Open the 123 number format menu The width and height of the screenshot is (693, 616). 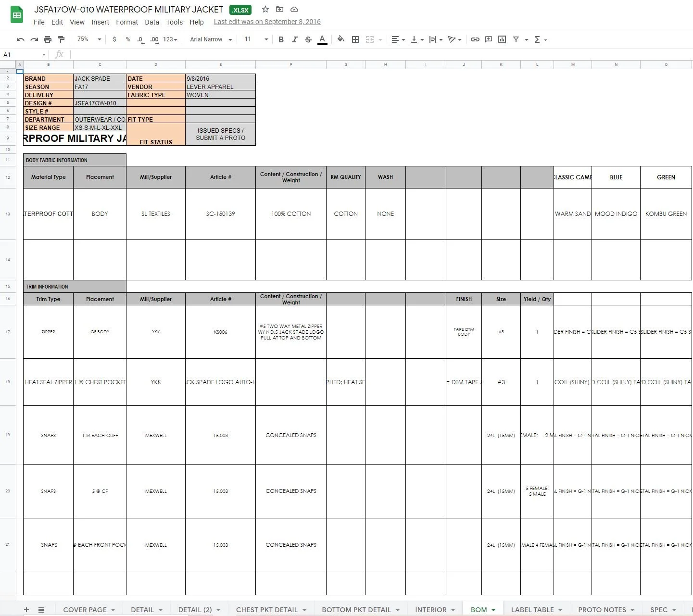[x=170, y=39]
